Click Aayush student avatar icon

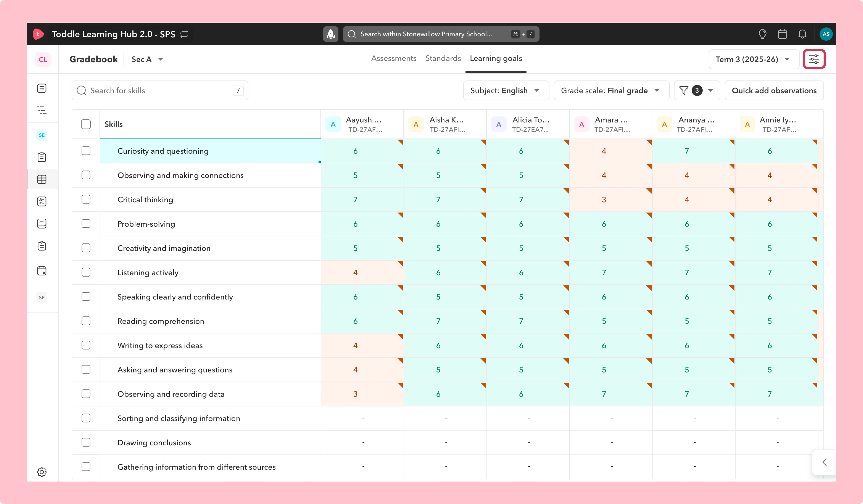coord(333,124)
